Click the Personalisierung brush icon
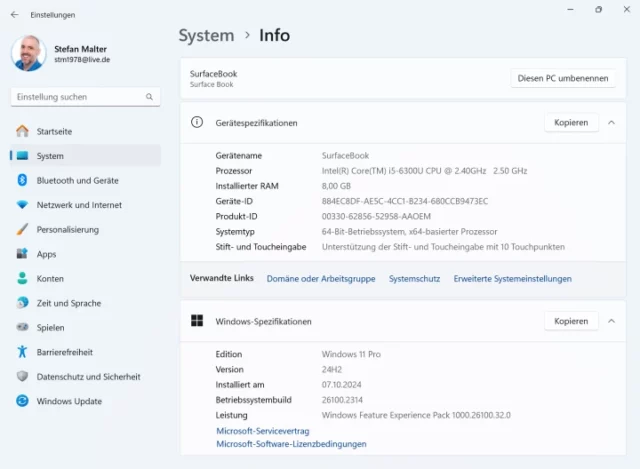The height and width of the screenshot is (469, 640). click(x=22, y=229)
